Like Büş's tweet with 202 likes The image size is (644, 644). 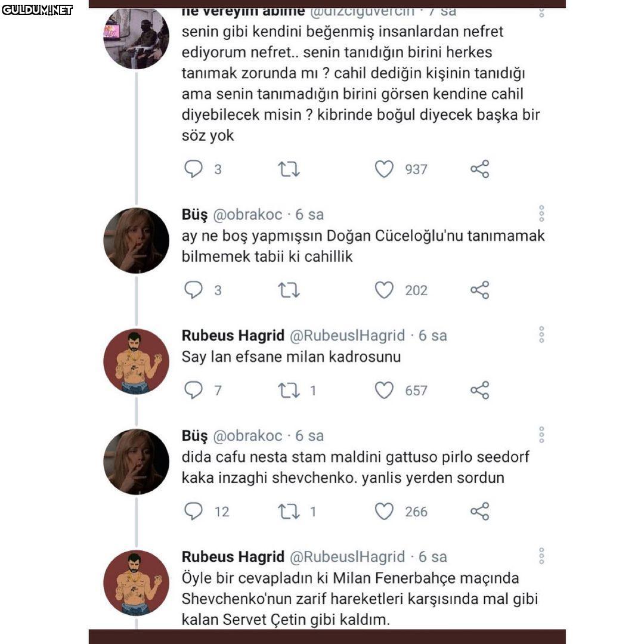point(384,290)
